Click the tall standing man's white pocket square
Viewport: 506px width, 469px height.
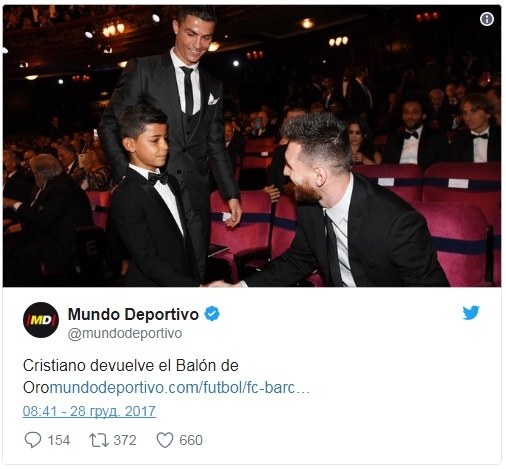213,99
